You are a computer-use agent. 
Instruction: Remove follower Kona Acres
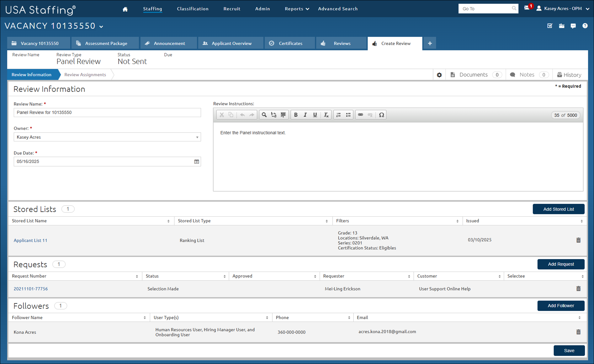click(578, 332)
